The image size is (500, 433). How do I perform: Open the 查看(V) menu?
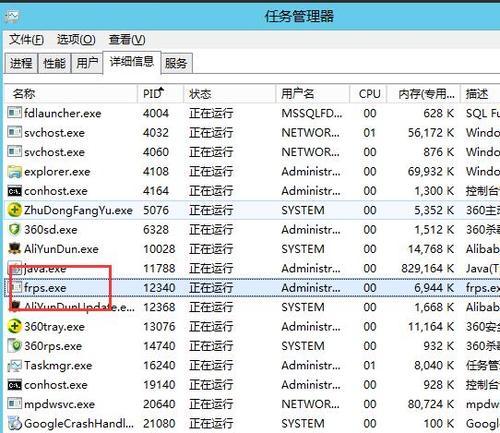pyautogui.click(x=127, y=40)
